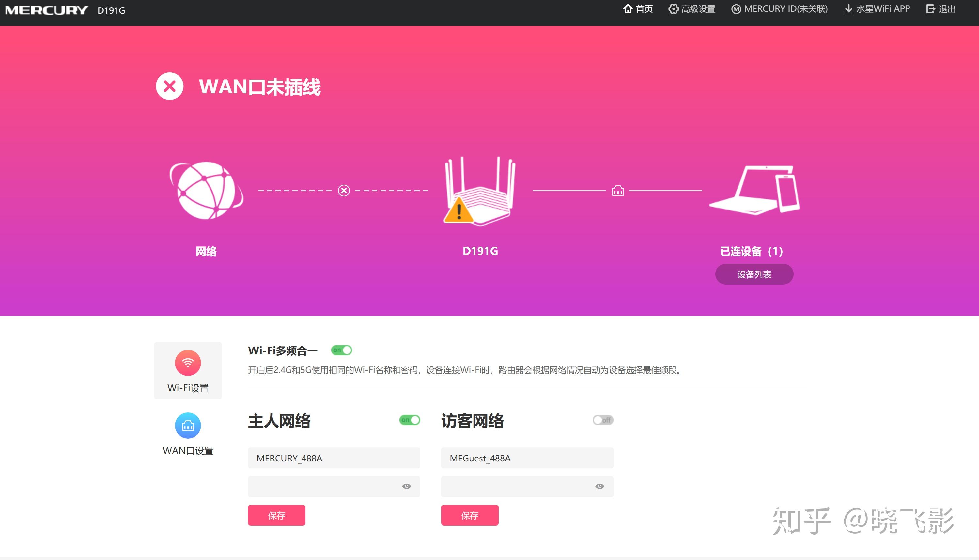Go to 首页 home in top navigation
This screenshot has width=979, height=560.
638,9
